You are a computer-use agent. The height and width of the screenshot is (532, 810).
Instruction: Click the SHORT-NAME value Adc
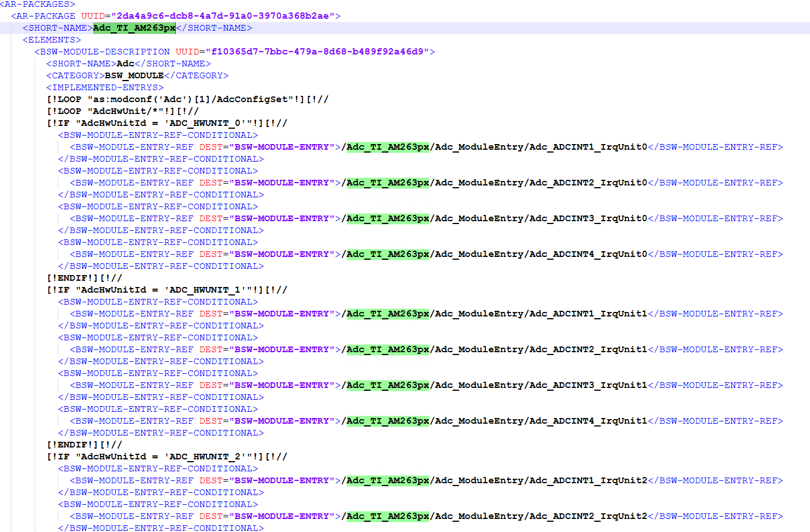pos(125,64)
